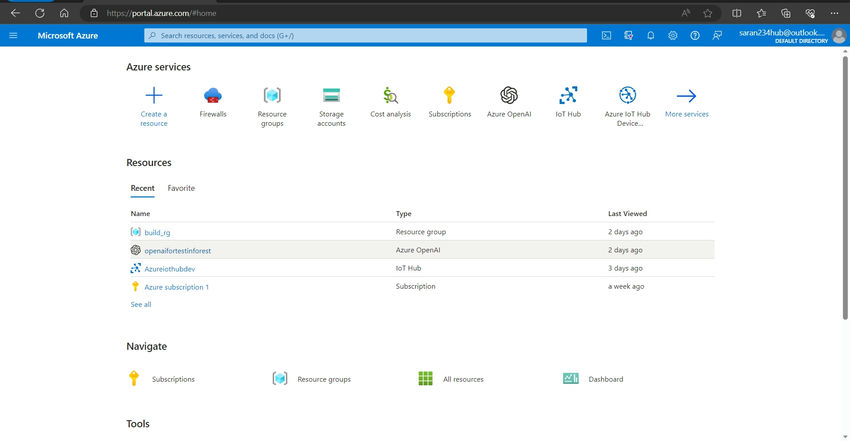
Task: Click Create a resource plus icon
Action: 154,95
